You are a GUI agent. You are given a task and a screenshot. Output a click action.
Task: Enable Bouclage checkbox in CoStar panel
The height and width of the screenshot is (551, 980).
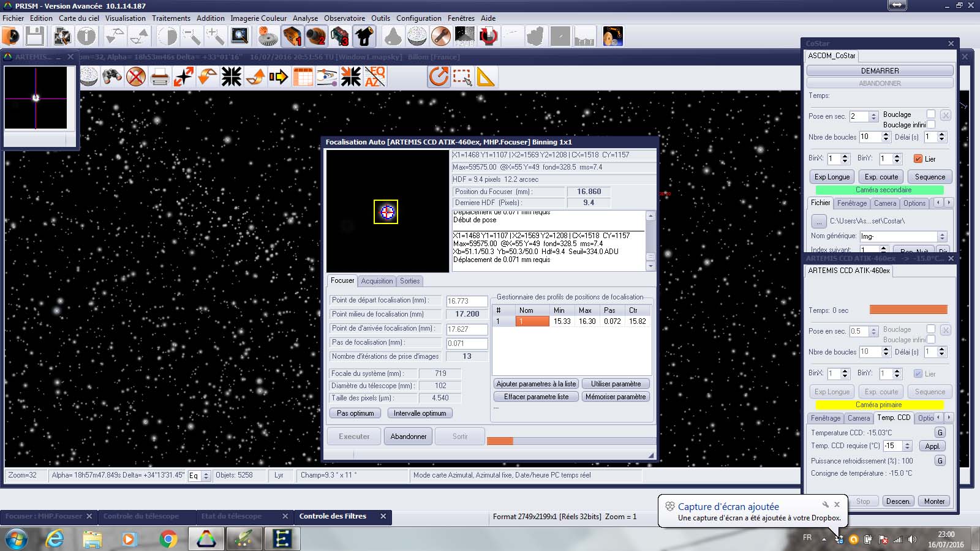[x=931, y=114]
